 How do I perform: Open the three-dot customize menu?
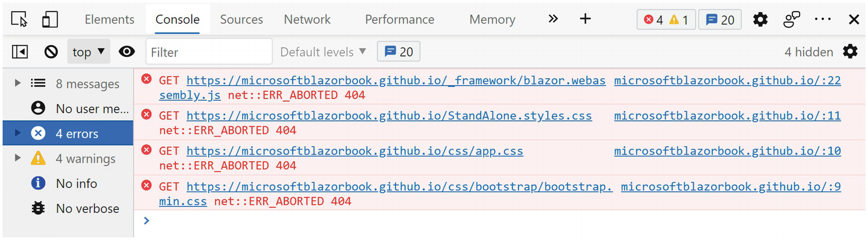823,20
